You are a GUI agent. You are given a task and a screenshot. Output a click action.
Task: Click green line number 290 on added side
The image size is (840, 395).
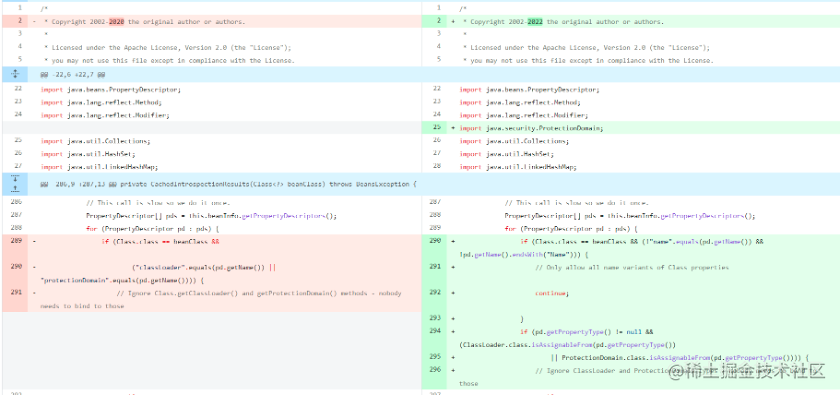coord(436,241)
